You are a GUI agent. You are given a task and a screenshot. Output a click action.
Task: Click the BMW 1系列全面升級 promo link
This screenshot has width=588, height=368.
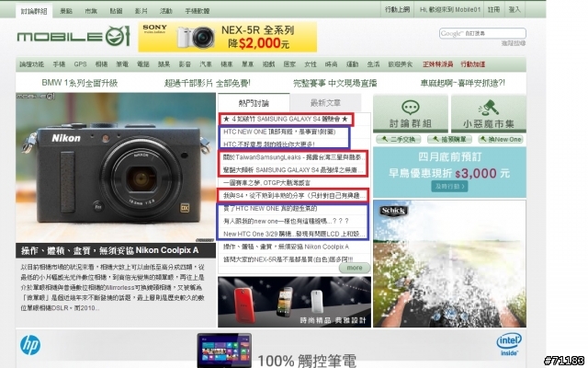80,83
